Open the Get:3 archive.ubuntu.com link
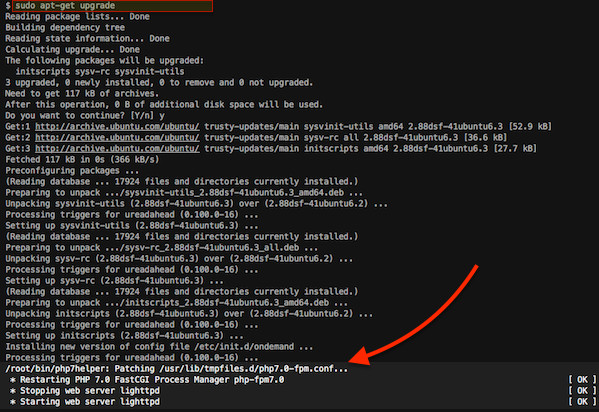The image size is (599, 412). click(x=117, y=149)
